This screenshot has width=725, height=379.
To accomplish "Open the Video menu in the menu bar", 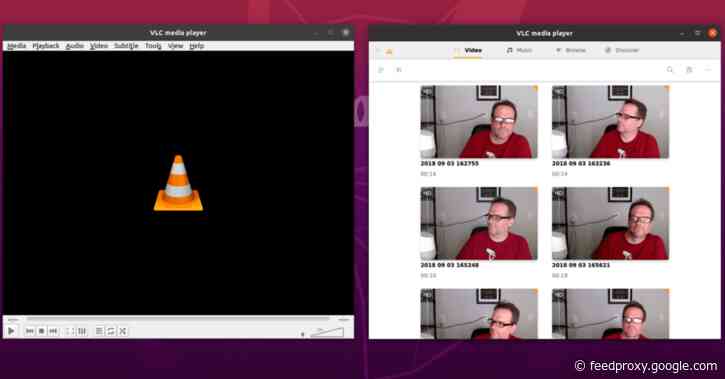I will [x=99, y=46].
